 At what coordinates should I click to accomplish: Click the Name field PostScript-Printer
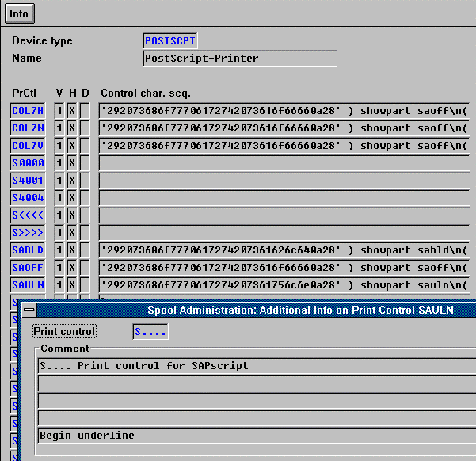tap(239, 59)
